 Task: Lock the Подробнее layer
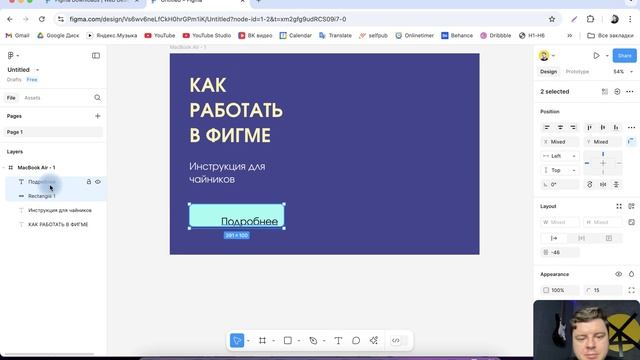[89, 182]
